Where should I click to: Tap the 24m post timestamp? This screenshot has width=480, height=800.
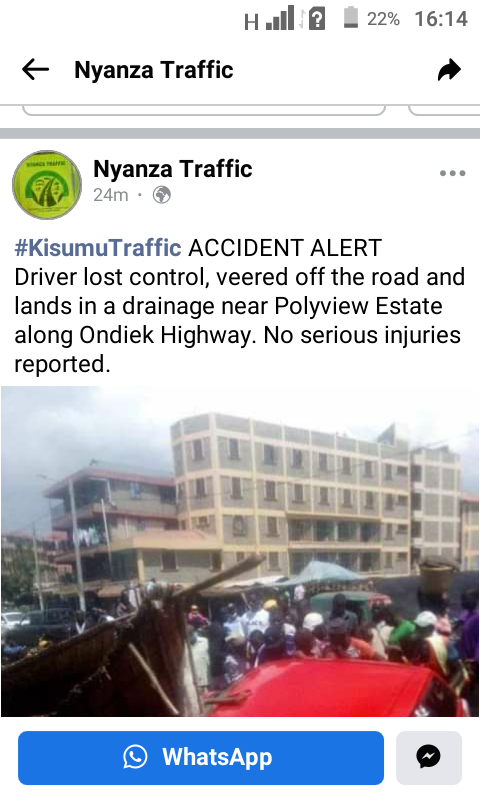[111, 195]
